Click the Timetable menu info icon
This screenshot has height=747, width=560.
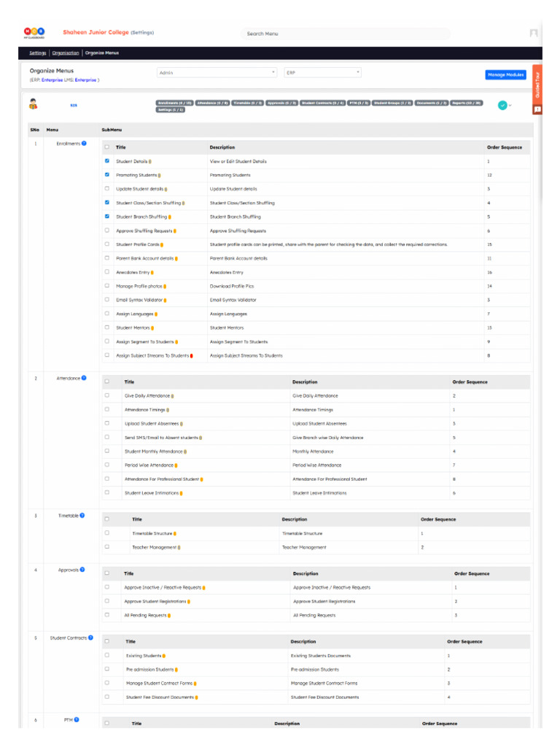[82, 516]
